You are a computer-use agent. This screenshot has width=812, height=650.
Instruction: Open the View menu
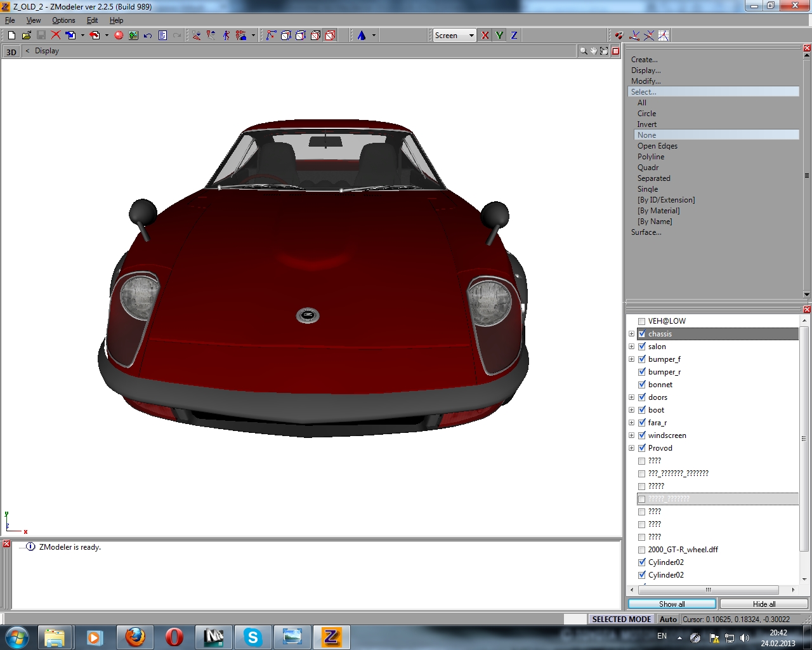34,20
